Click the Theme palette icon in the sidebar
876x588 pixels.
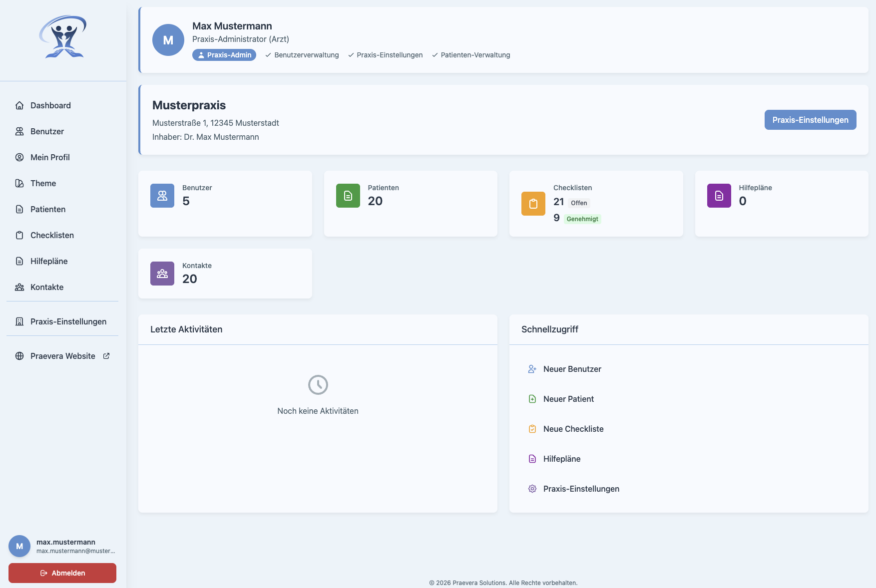click(19, 183)
